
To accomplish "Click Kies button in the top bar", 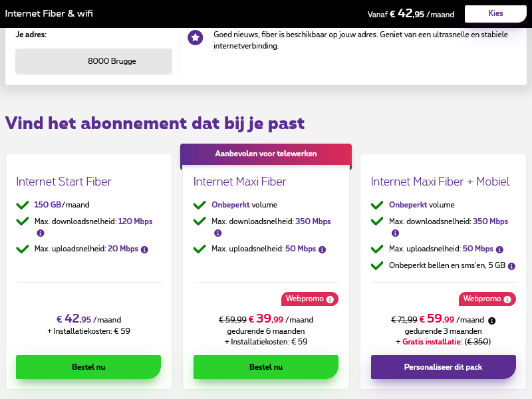I will (x=495, y=13).
